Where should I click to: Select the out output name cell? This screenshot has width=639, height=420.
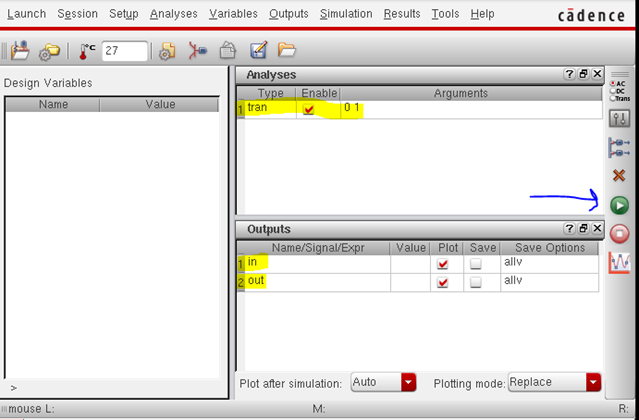(317, 282)
